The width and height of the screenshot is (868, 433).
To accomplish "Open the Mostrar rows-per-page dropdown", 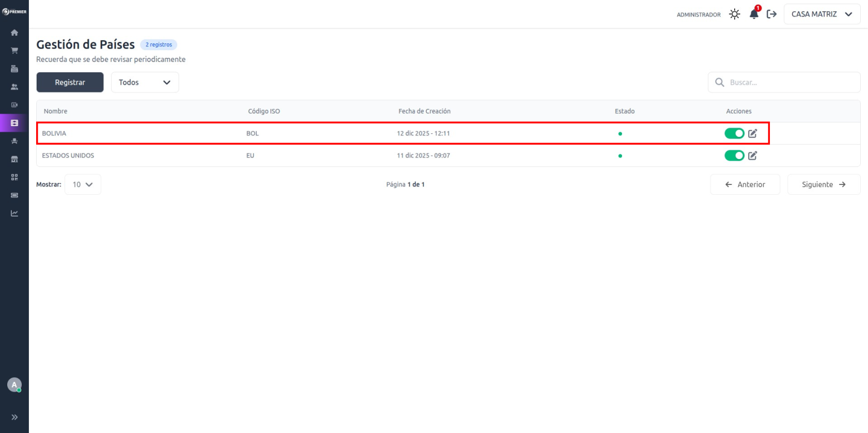I will [x=83, y=184].
